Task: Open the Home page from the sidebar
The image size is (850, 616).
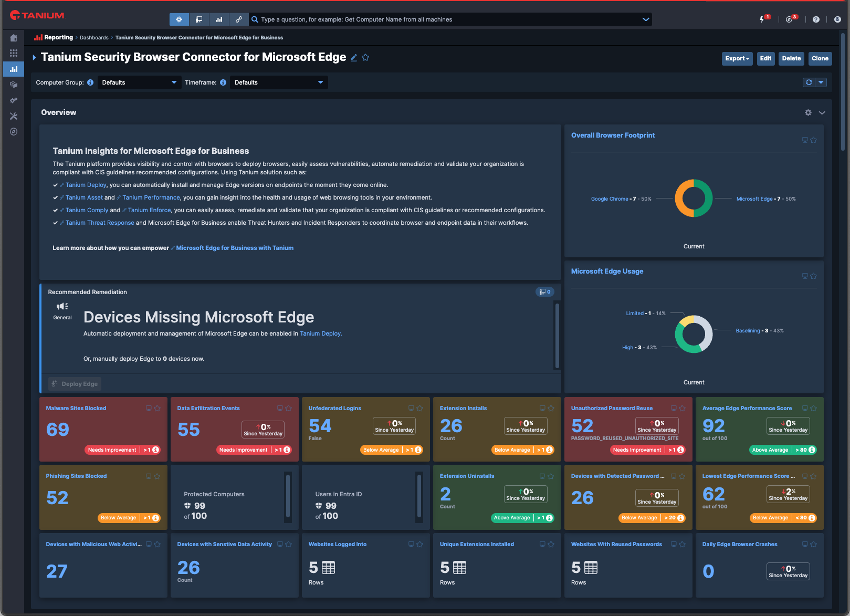Action: pyautogui.click(x=14, y=37)
